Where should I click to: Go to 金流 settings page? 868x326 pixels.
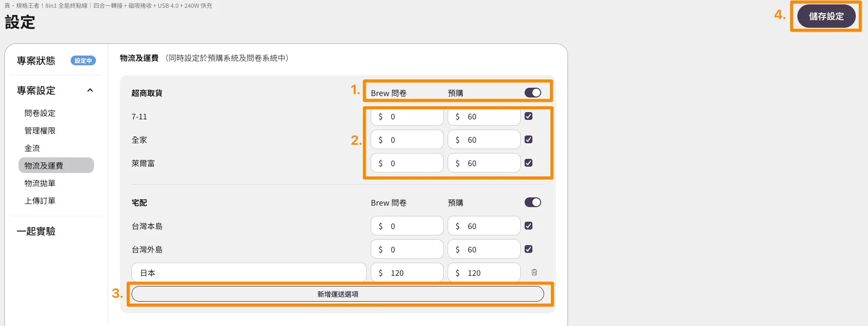pyautogui.click(x=32, y=148)
